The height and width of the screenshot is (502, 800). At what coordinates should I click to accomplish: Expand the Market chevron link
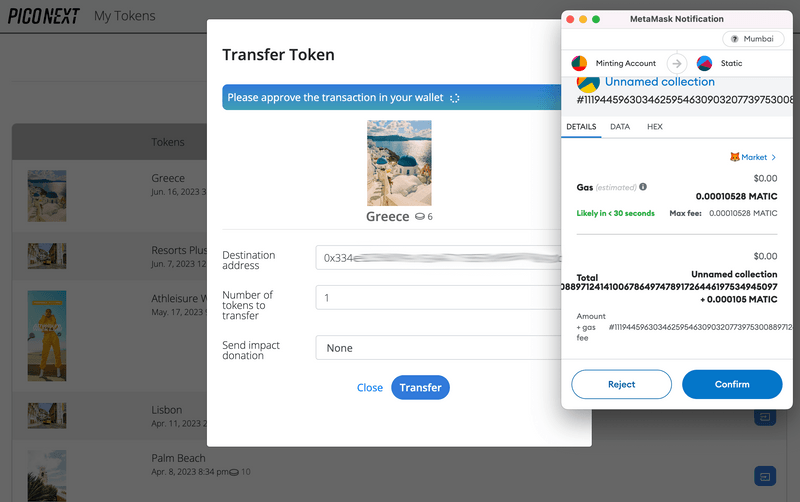pyautogui.click(x=773, y=157)
